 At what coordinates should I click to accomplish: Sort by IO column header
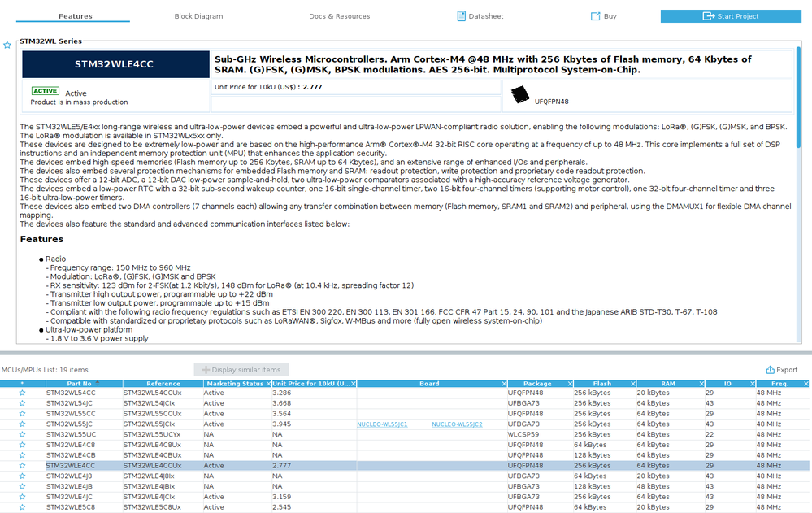point(727,384)
